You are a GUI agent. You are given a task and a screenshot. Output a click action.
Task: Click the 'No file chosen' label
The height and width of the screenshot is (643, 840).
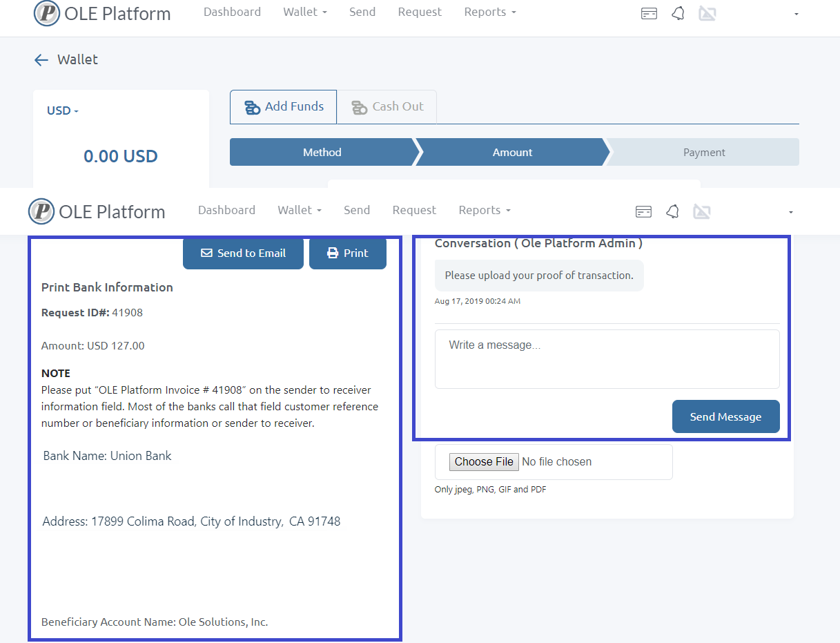pyautogui.click(x=557, y=461)
